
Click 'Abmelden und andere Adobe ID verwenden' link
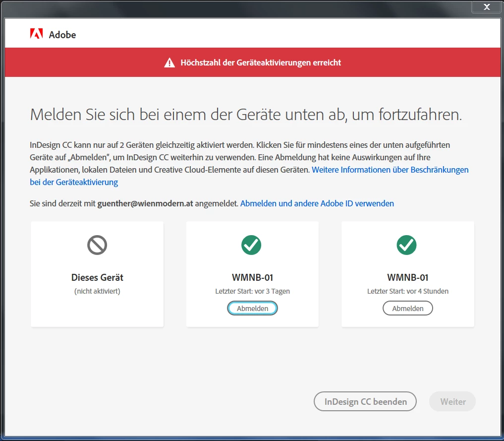(x=317, y=203)
